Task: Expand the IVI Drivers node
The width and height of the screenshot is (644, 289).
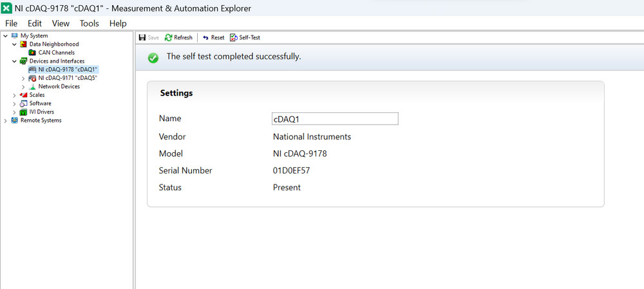Action: click(14, 112)
